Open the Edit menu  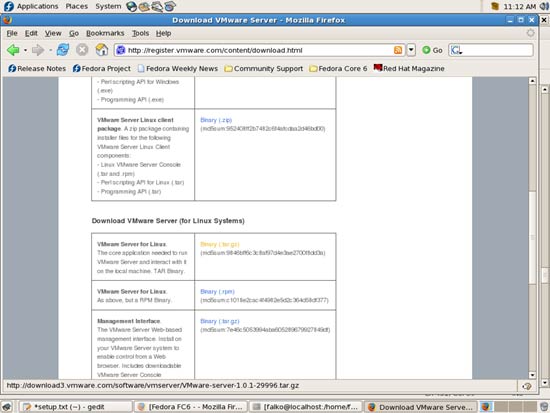[x=31, y=33]
